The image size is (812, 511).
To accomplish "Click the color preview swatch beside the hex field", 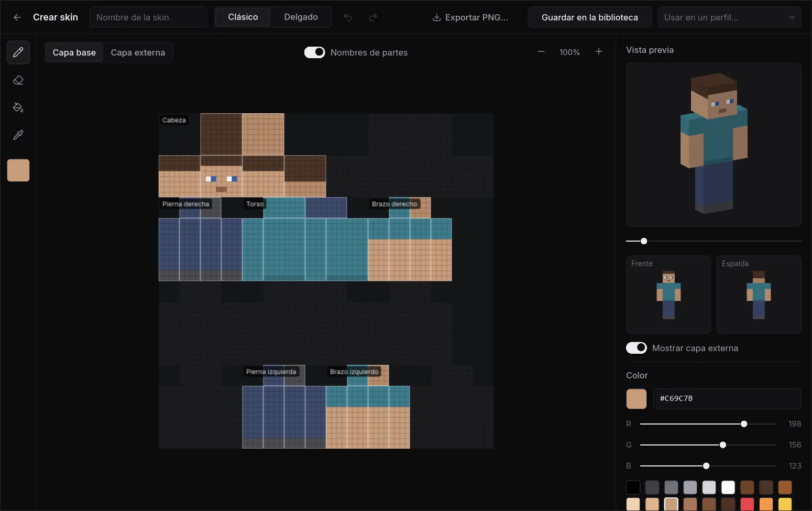I will point(637,399).
